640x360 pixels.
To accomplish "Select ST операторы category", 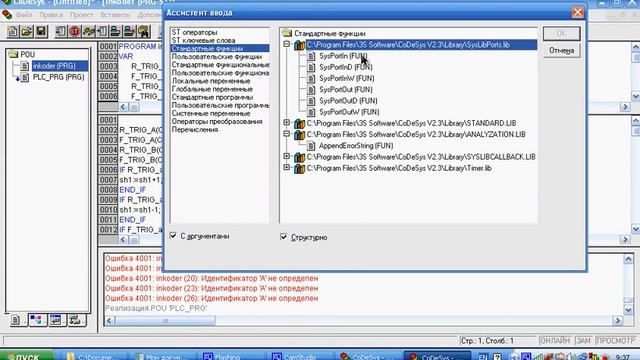I will (x=194, y=32).
